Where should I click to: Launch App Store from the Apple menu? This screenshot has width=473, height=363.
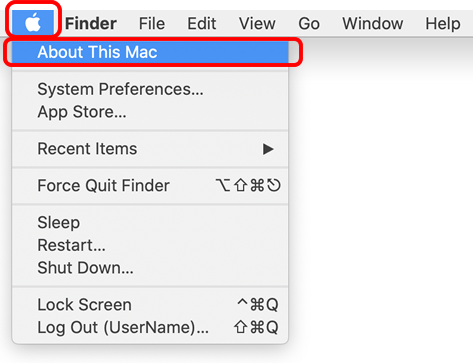pos(150,112)
